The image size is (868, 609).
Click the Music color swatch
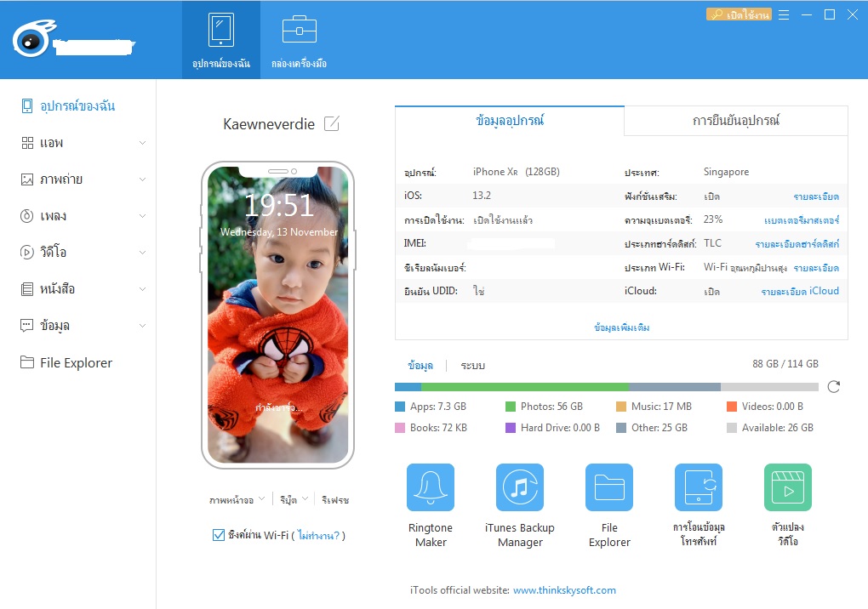(621, 407)
